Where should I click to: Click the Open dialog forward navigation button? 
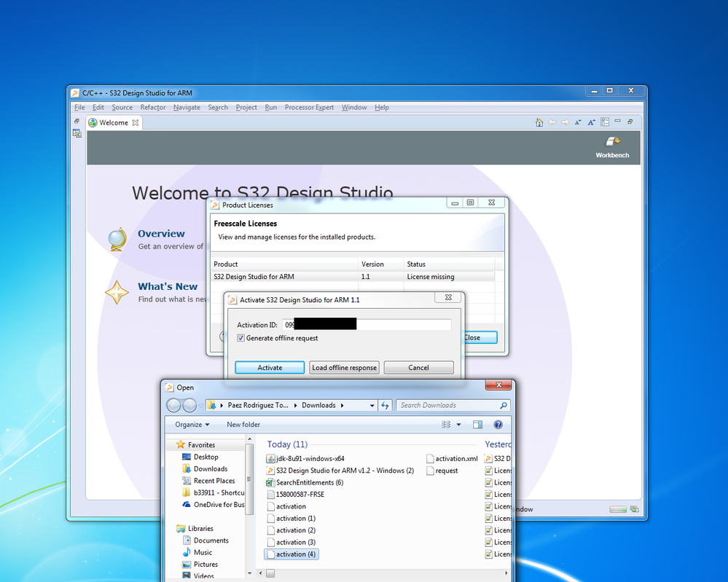[x=189, y=406]
